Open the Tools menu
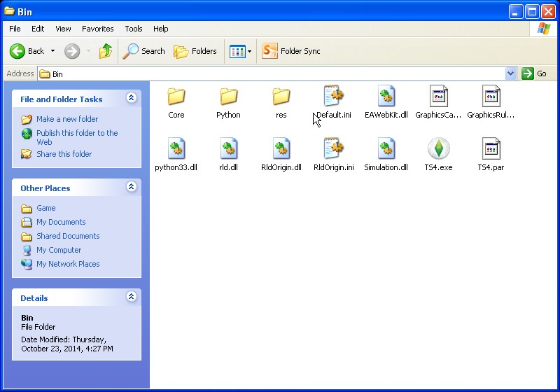560x392 pixels. pos(134,29)
